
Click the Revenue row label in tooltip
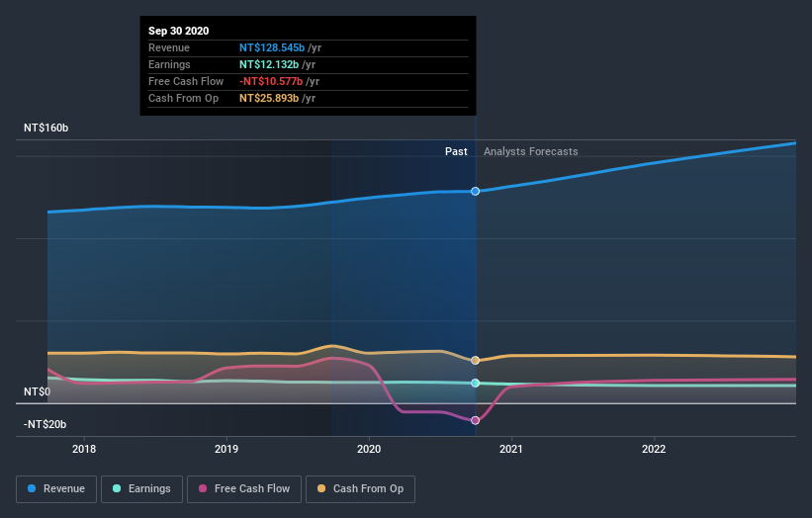pos(169,47)
